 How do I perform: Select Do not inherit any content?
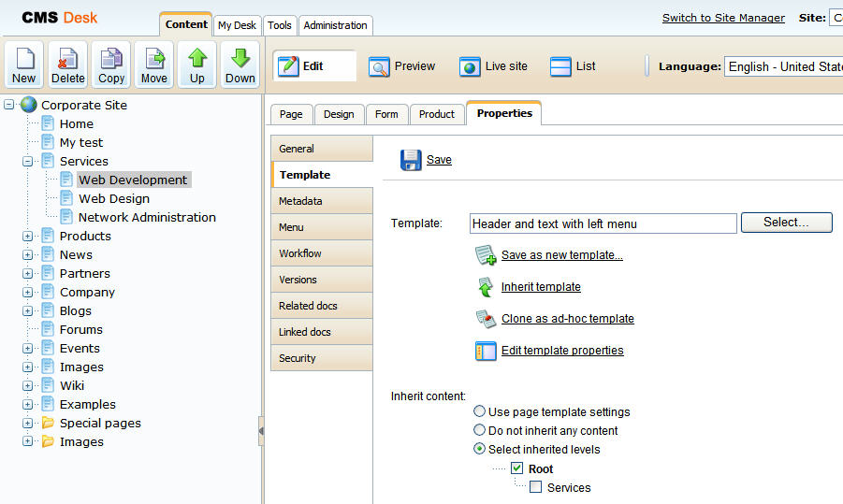point(479,430)
